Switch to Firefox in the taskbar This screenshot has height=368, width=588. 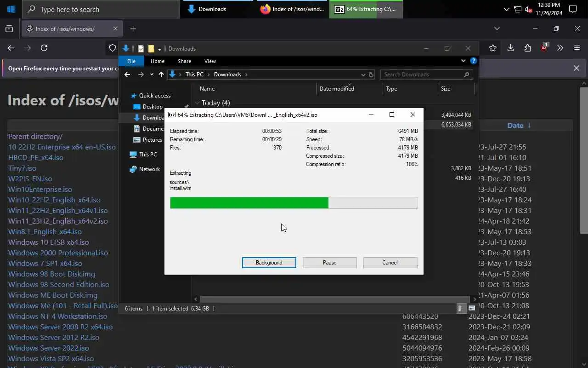click(x=292, y=9)
